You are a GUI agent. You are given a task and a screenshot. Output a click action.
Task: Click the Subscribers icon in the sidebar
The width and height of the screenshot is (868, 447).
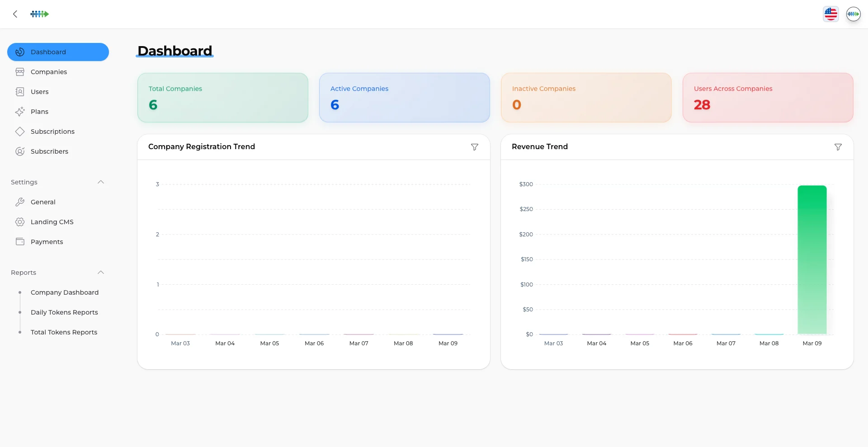coord(20,151)
